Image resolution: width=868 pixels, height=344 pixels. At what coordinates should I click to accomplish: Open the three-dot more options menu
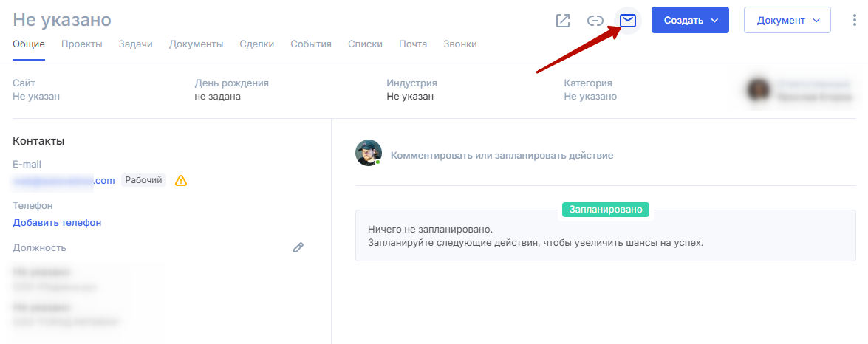[855, 21]
